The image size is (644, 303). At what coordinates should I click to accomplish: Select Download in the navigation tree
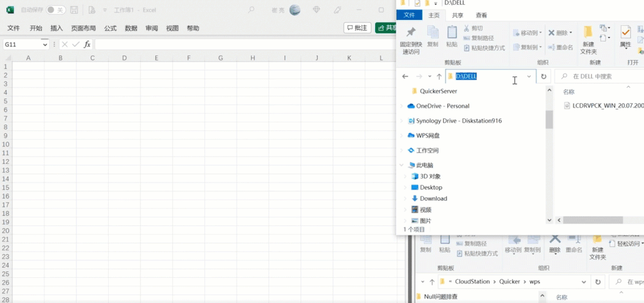click(x=433, y=198)
